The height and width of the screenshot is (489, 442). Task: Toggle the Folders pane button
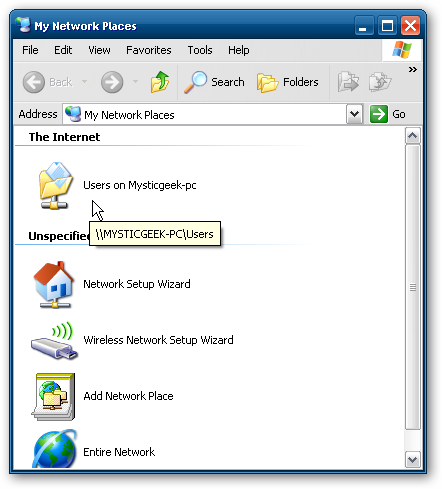pos(288,82)
